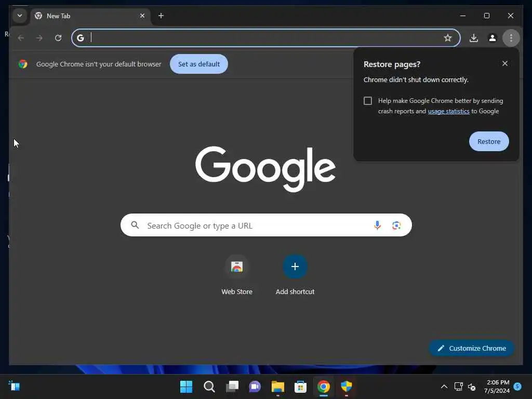Check the crash reports checkbox

(x=368, y=101)
